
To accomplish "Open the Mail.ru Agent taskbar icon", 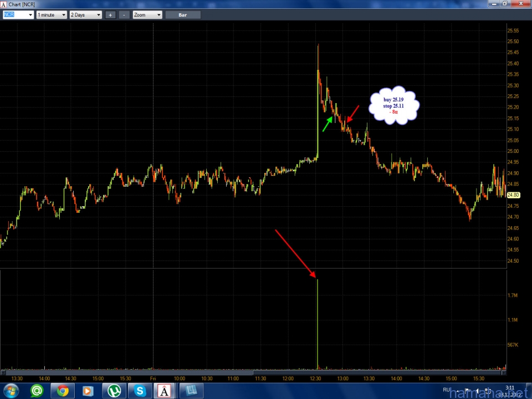I will pos(37,391).
